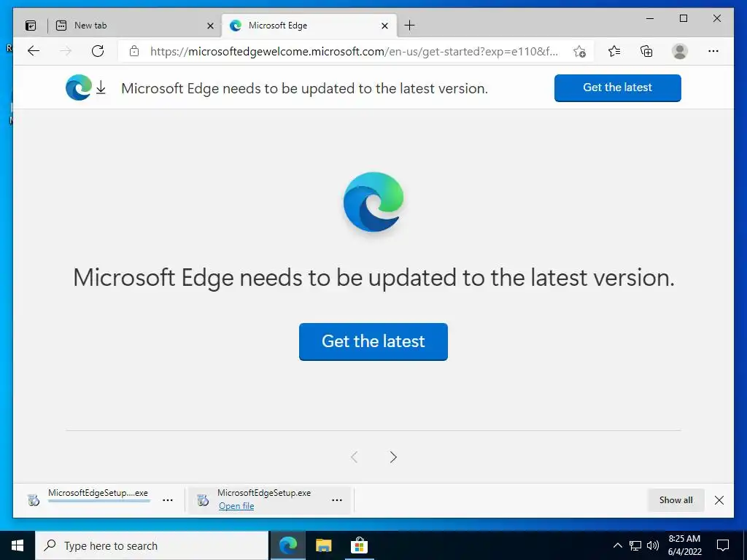The image size is (747, 560).
Task: Click completed MicrosoftEdgeSetup.exe file name
Action: click(264, 493)
